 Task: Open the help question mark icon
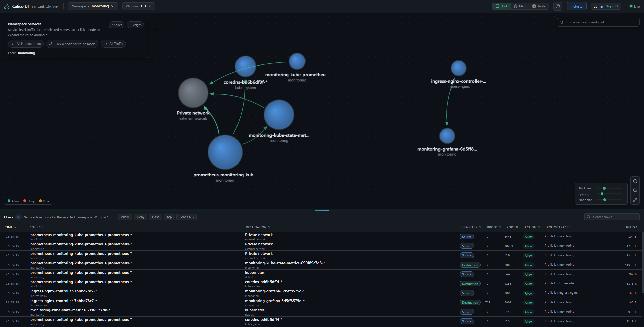(558, 6)
